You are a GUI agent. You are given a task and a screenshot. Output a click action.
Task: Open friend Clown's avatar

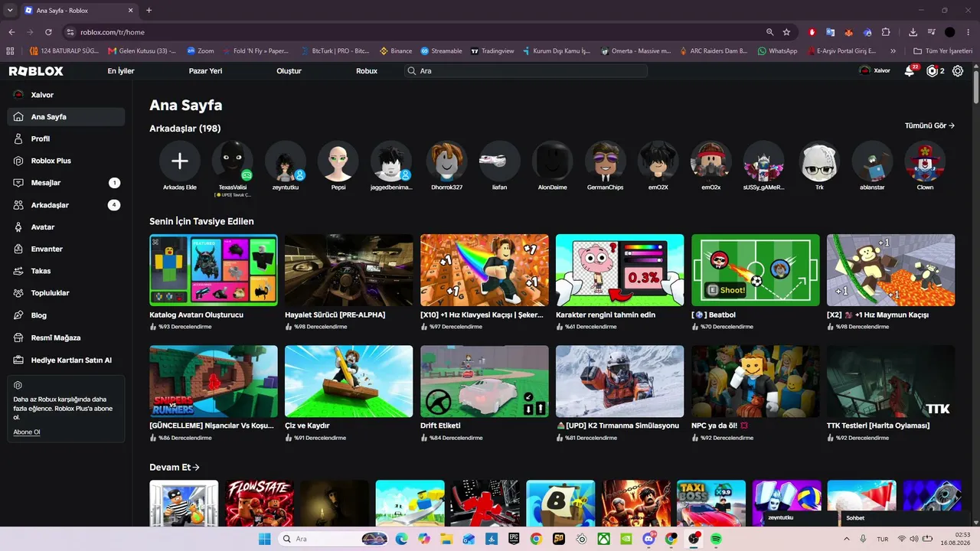925,161
